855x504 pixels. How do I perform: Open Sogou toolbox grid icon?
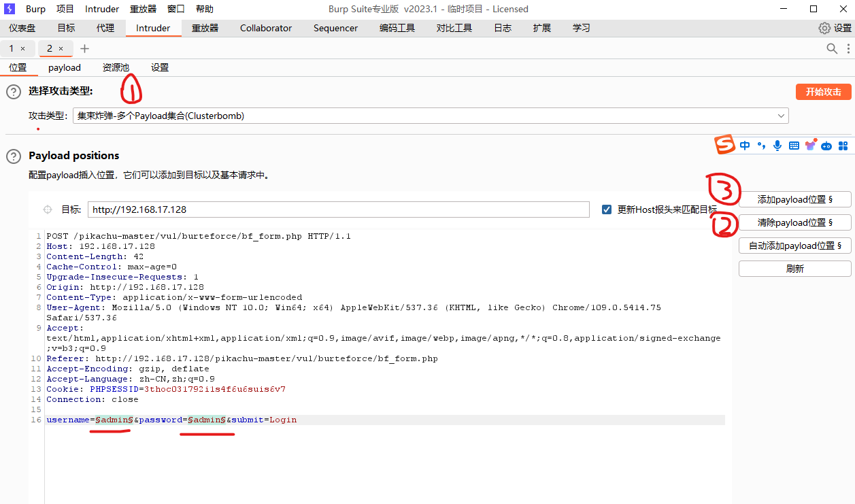(x=843, y=145)
